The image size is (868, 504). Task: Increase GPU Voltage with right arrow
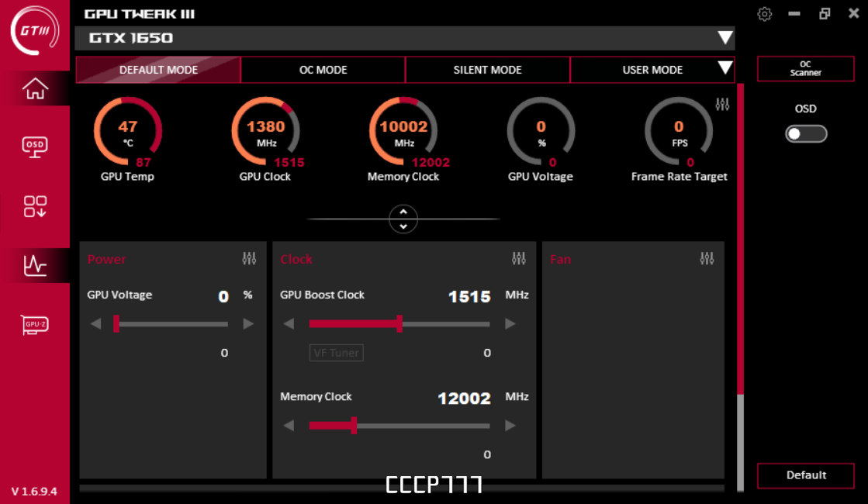[x=248, y=323]
